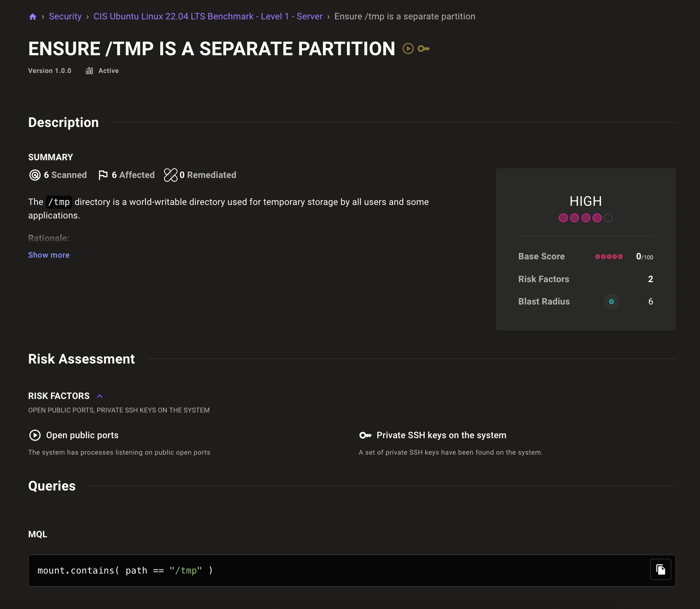
Task: Open the Security breadcrumb link
Action: (65, 16)
